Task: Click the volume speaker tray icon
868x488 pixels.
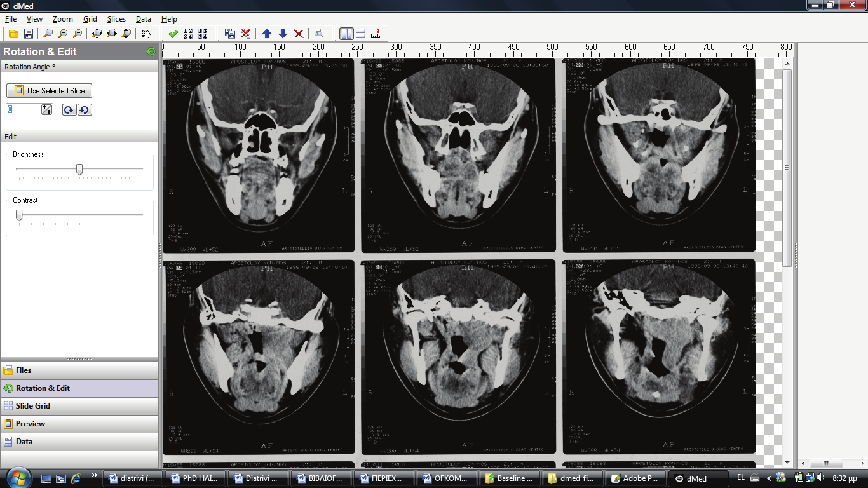Action: 820,478
